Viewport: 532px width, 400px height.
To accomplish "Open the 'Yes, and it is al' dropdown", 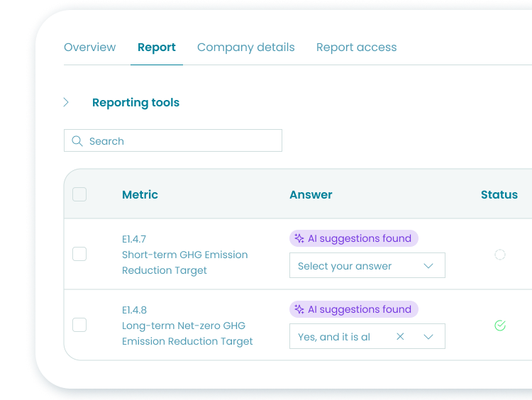I will coord(367,336).
